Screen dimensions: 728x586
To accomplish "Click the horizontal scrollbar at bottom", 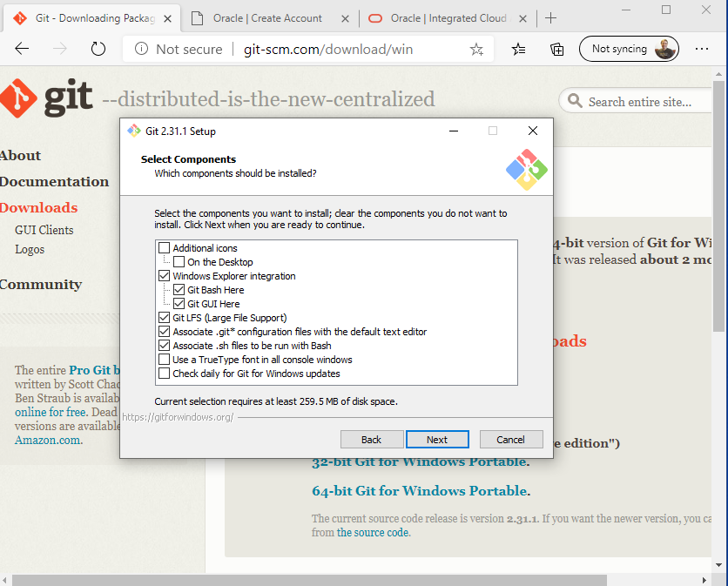I will [x=348, y=580].
